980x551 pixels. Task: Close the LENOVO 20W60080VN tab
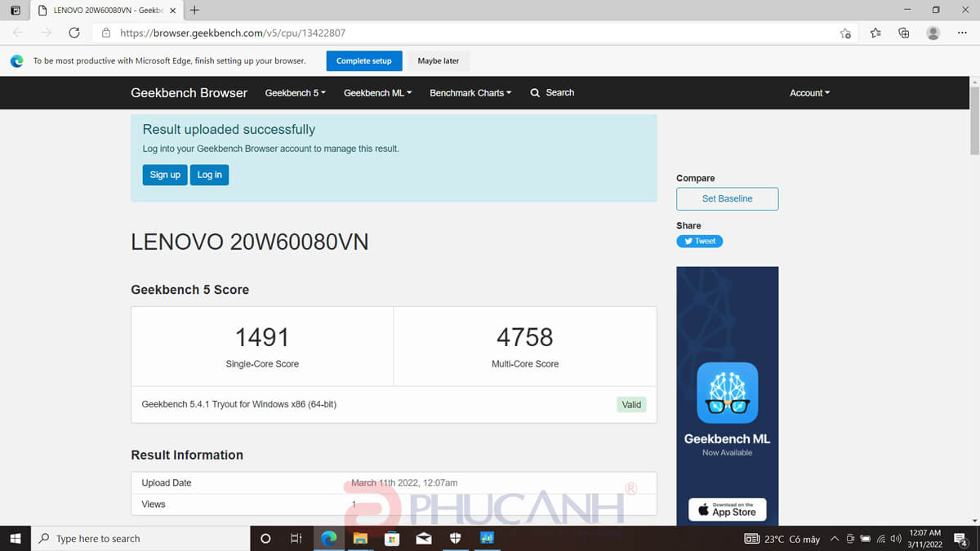(172, 11)
